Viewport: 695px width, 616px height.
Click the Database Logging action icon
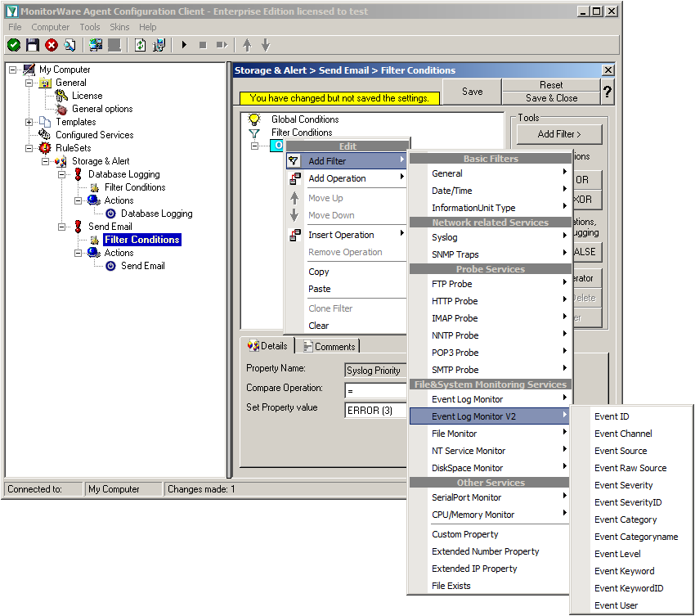click(x=111, y=214)
